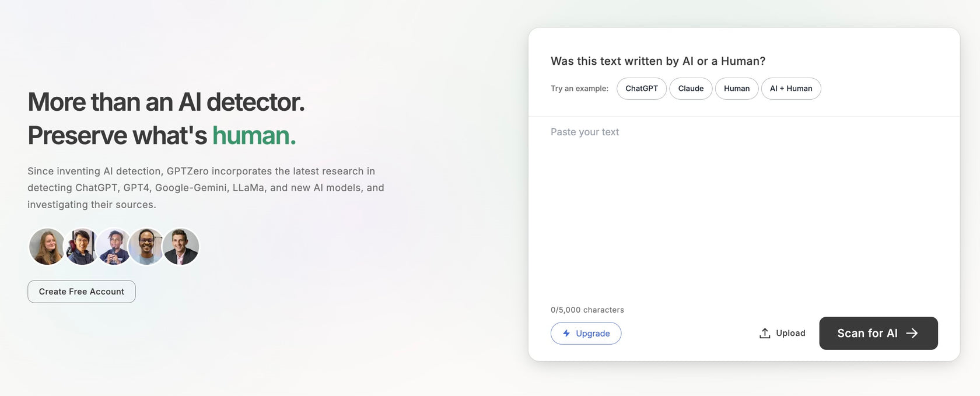Click the 0/5,000 characters counter
980x396 pixels.
[x=587, y=310]
